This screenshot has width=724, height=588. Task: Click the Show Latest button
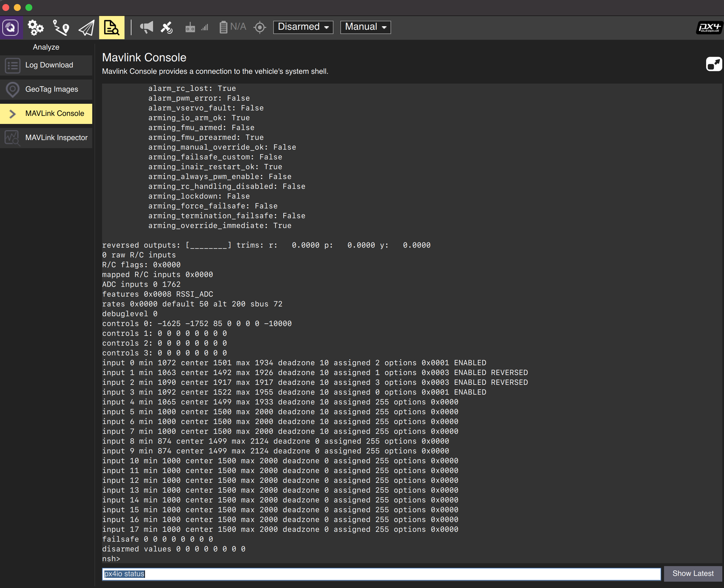click(x=693, y=573)
